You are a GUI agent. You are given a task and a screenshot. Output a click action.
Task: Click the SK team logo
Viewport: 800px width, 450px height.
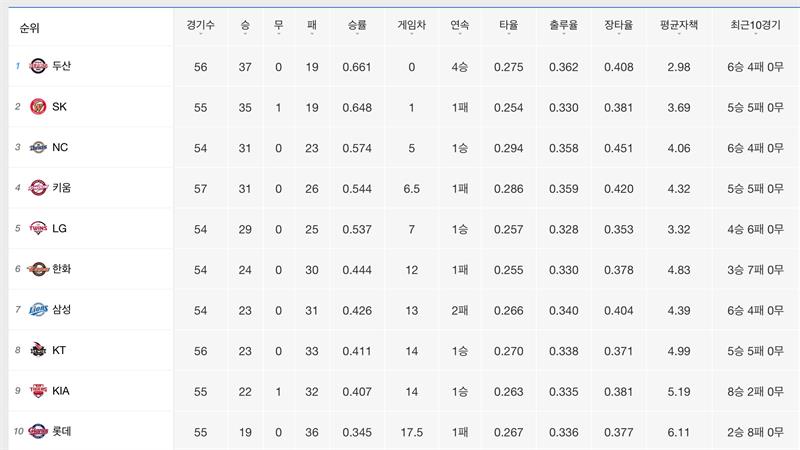pos(38,106)
